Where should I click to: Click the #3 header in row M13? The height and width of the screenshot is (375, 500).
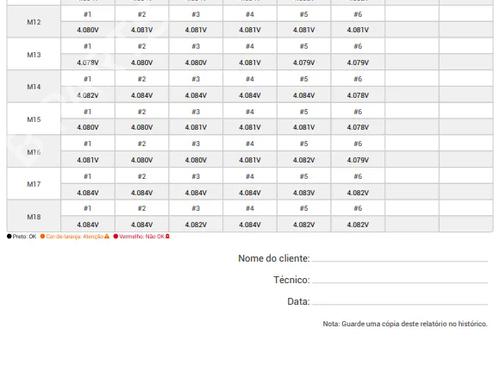(196, 46)
